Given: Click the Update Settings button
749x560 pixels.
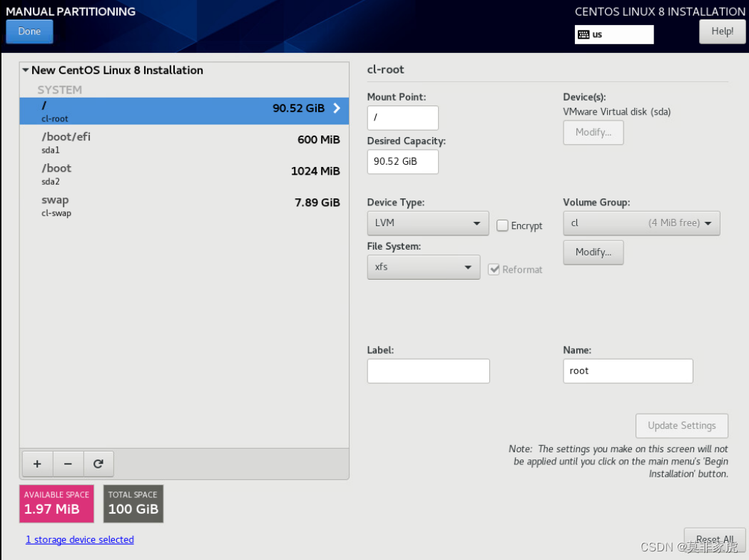Looking at the screenshot, I should [x=682, y=426].
